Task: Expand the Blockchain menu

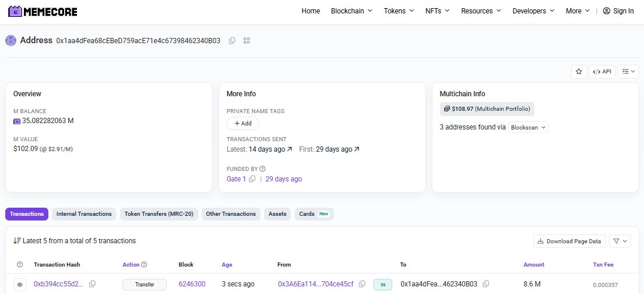Action: (351, 11)
